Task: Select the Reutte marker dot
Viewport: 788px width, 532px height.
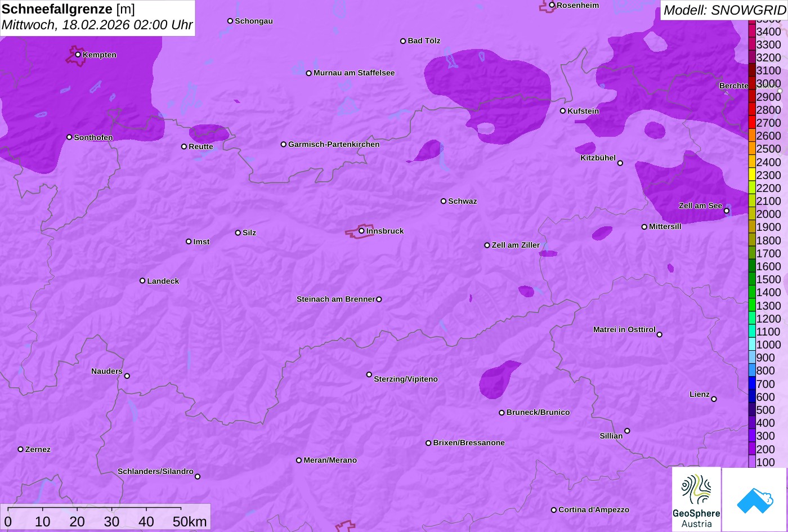Action: tap(184, 146)
